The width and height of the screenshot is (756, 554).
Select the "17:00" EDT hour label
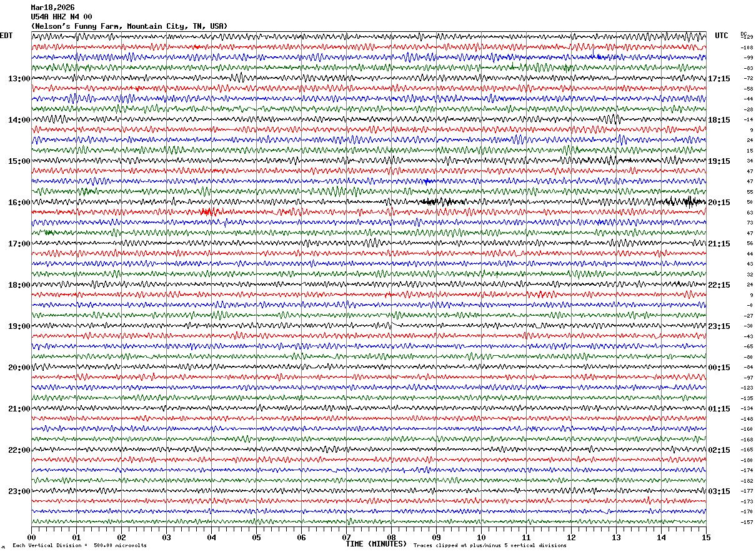tap(19, 244)
